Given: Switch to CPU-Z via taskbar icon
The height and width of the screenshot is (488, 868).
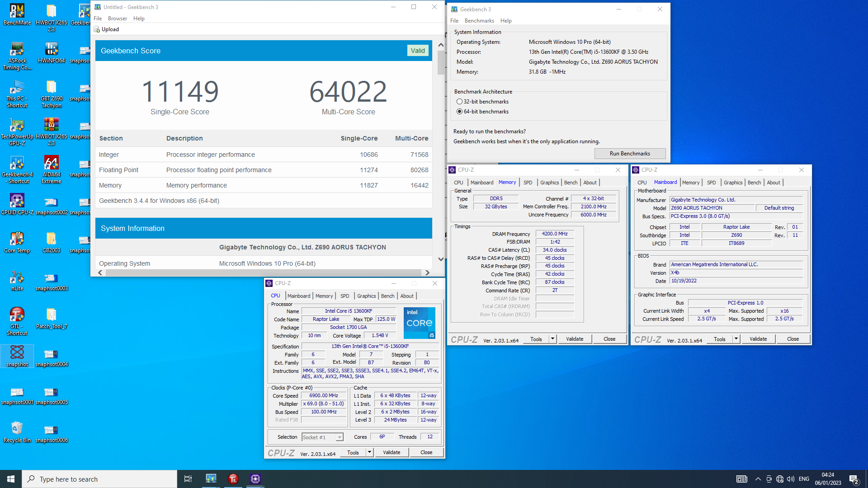Looking at the screenshot, I should (255, 479).
